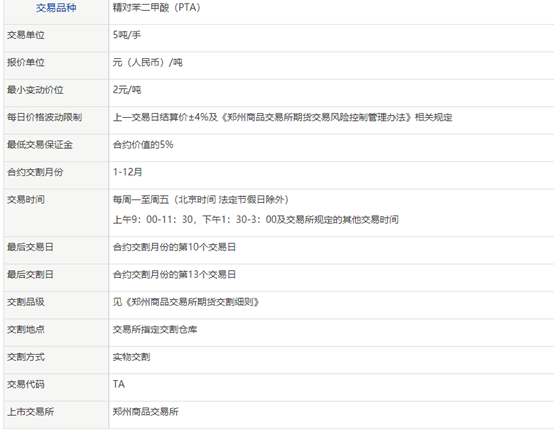Screen dimensions: 554x431
Task: Select the 5吨/手 value
Action: pyautogui.click(x=127, y=35)
